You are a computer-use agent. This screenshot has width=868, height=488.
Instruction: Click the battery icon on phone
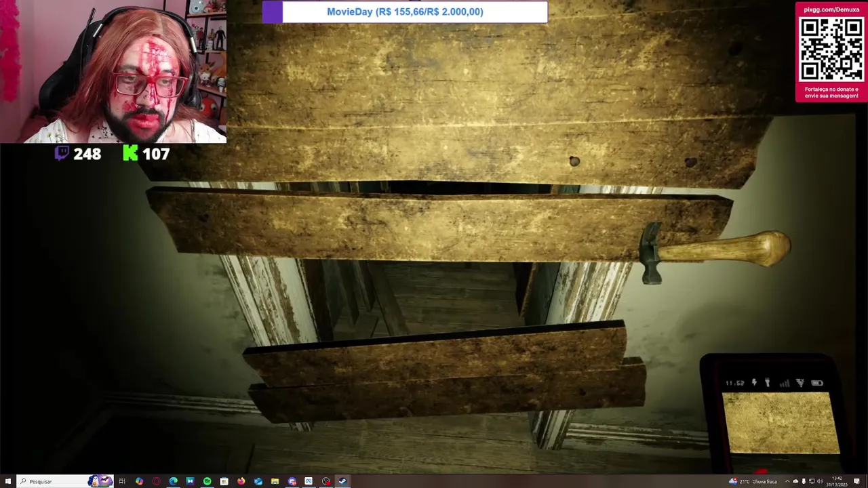click(x=817, y=383)
